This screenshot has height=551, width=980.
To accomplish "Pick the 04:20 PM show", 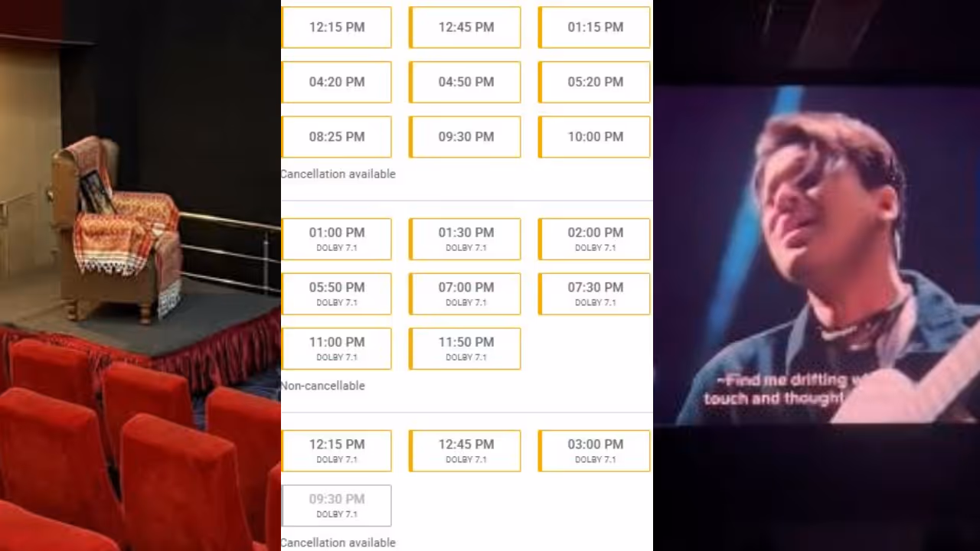I will (337, 82).
